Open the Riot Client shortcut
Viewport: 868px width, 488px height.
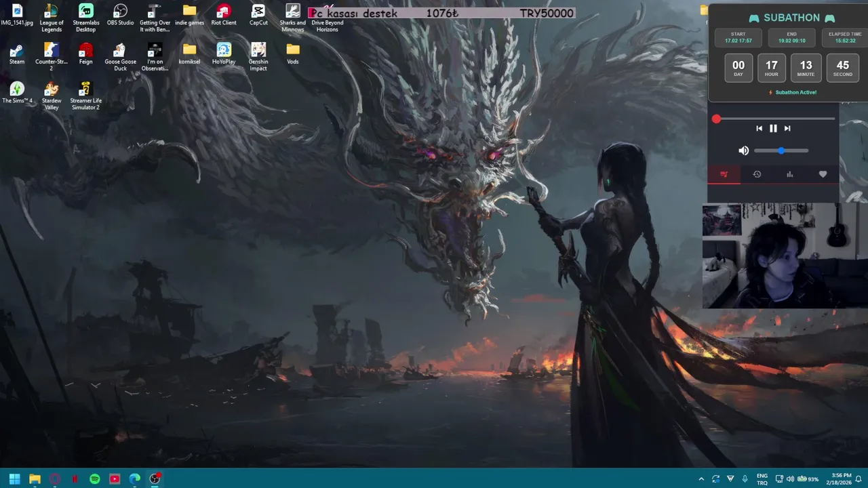(x=224, y=15)
